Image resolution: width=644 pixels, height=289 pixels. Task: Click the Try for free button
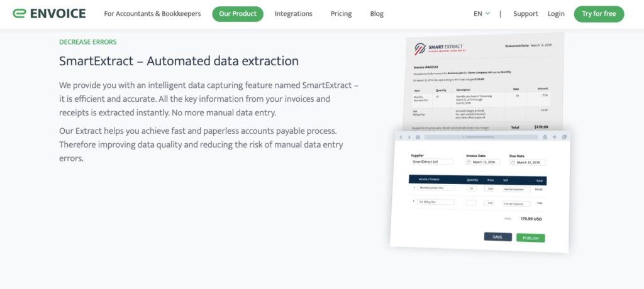coord(599,14)
